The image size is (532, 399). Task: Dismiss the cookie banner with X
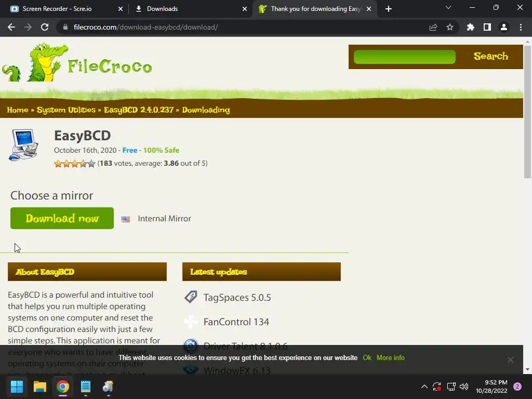coord(510,360)
